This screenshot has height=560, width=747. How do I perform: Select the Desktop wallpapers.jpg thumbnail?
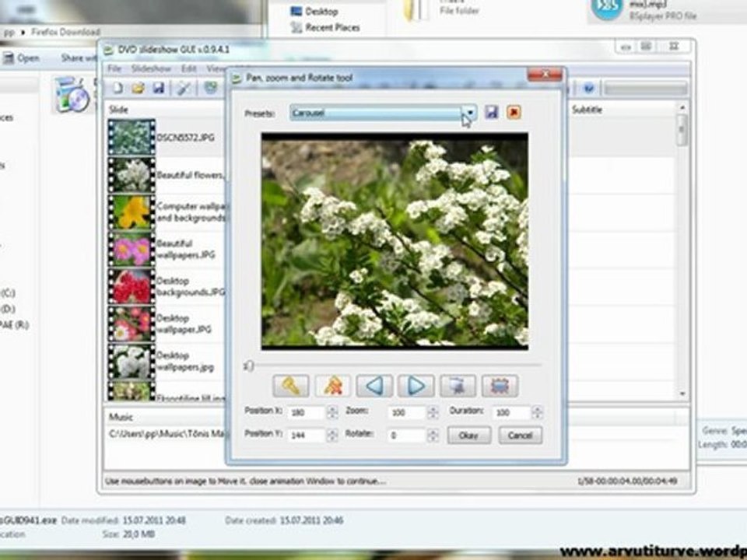click(132, 362)
